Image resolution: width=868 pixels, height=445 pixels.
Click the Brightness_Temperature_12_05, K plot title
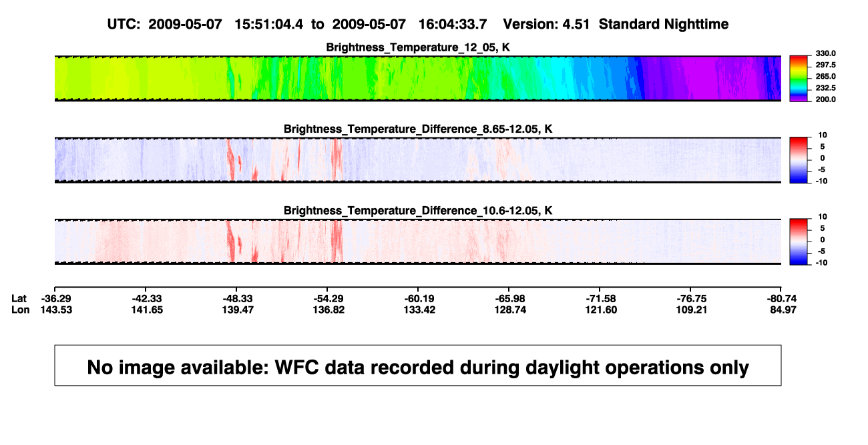418,47
